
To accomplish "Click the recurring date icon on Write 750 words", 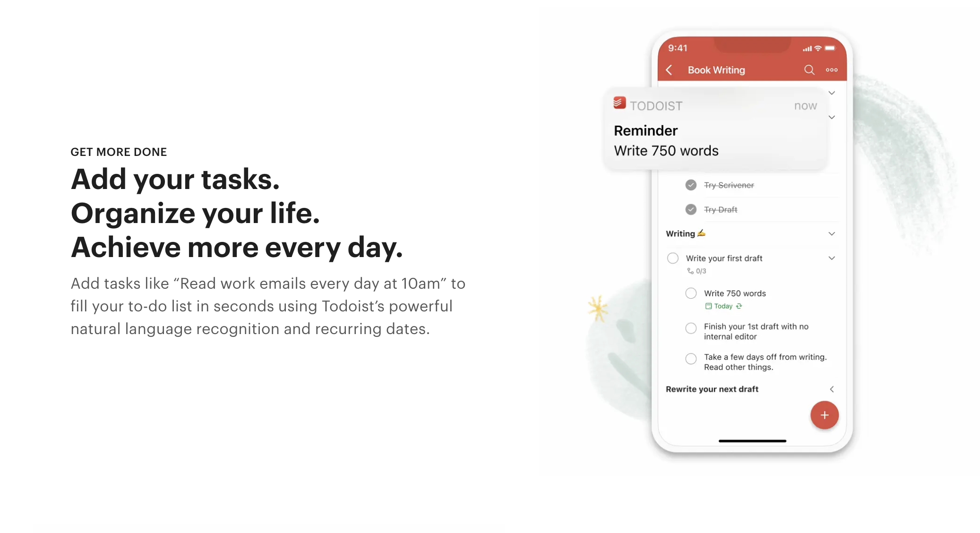I will tap(739, 306).
